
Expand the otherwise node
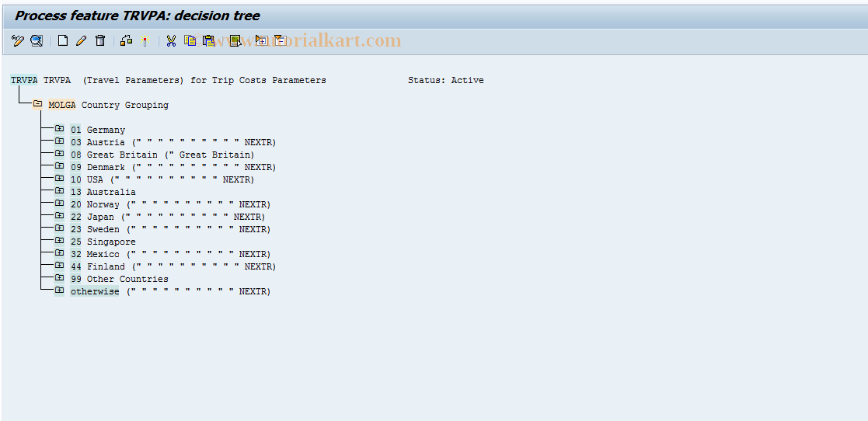tap(59, 291)
